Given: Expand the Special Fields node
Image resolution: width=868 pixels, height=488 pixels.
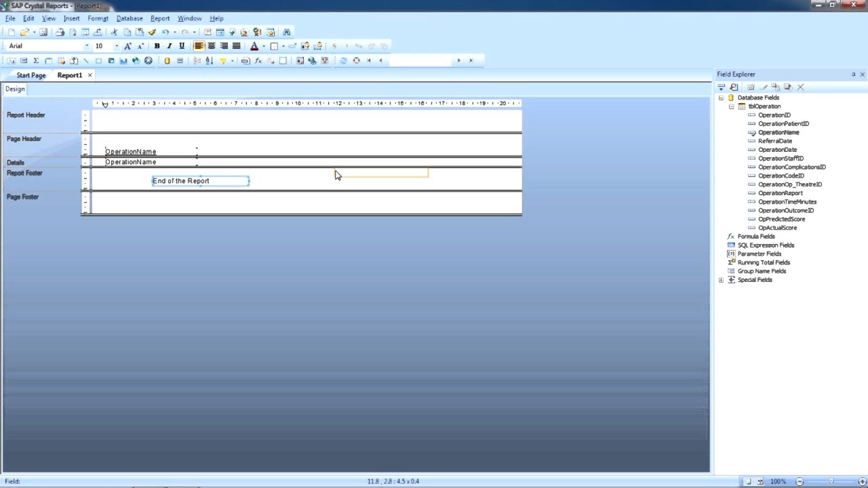Looking at the screenshot, I should click(721, 280).
